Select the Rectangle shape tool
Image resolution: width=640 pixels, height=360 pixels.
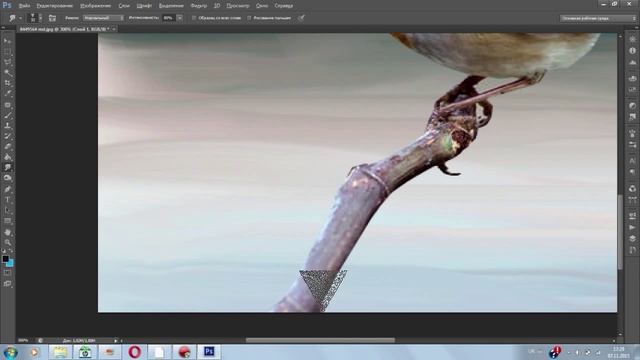[7, 221]
